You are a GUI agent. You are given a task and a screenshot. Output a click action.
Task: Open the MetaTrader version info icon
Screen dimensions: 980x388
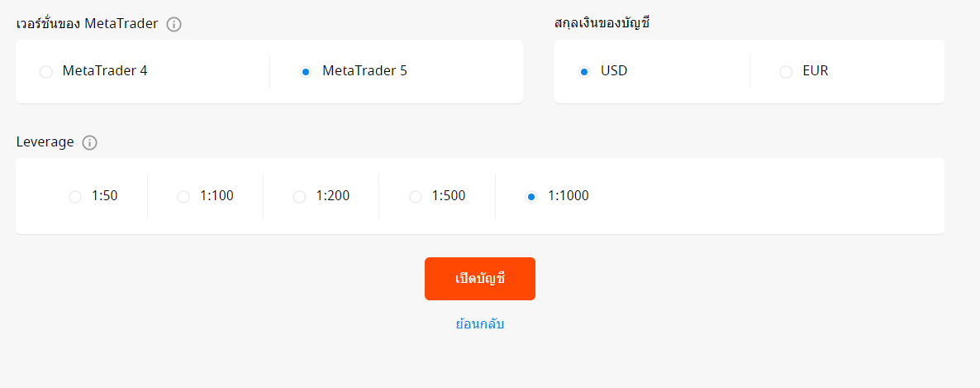174,25
